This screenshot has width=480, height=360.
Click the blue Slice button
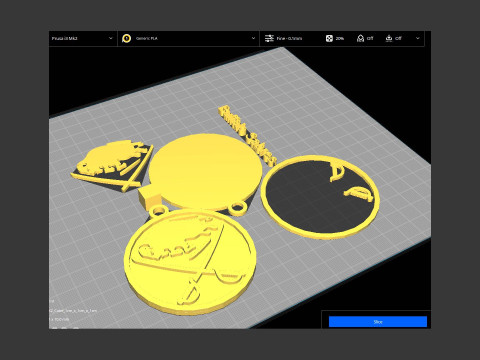[378, 322]
